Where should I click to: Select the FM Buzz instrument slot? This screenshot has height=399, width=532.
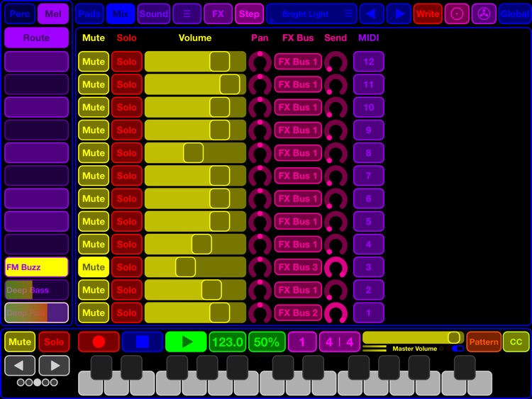pos(36,267)
